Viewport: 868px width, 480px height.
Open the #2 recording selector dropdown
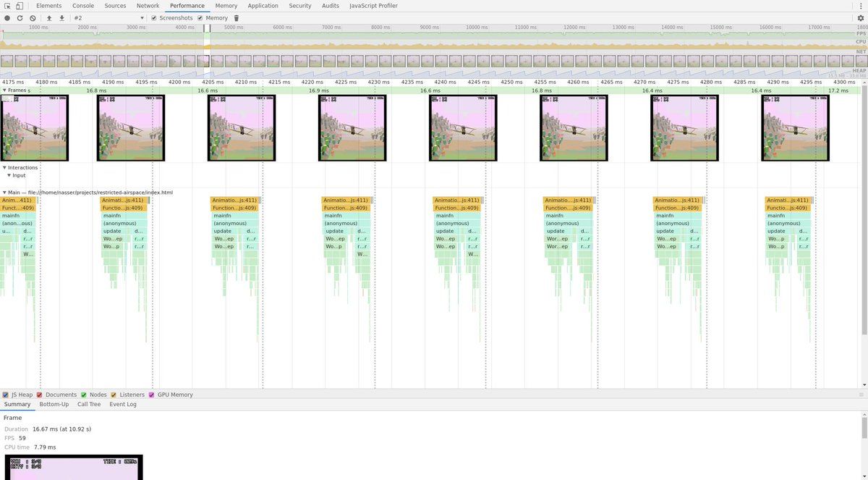click(x=109, y=18)
